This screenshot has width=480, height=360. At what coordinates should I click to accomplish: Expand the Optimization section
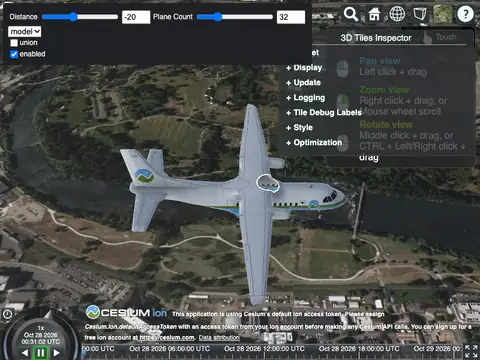click(x=314, y=143)
